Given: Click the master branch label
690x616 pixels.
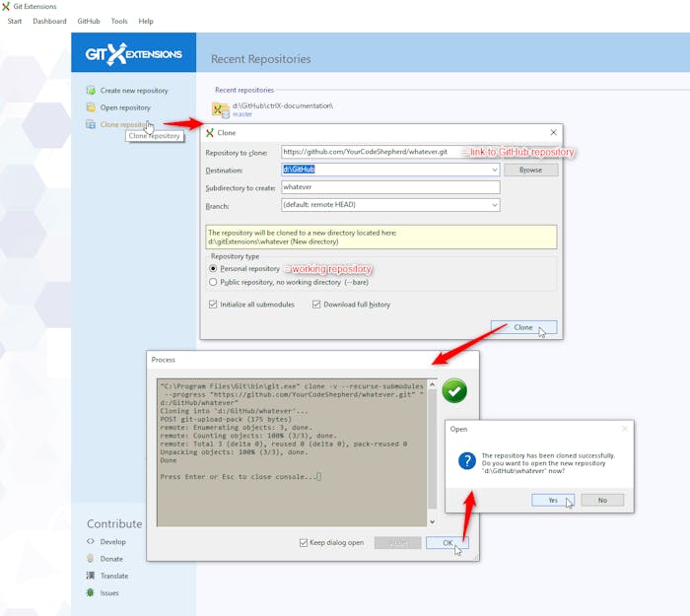Looking at the screenshot, I should click(x=242, y=114).
